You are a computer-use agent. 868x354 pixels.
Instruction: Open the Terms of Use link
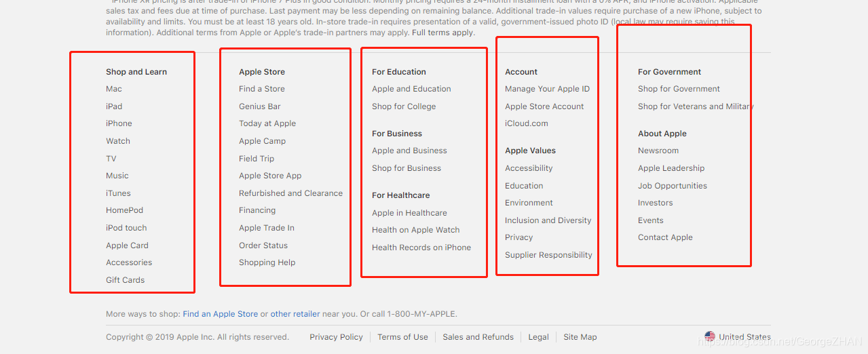[x=402, y=337]
